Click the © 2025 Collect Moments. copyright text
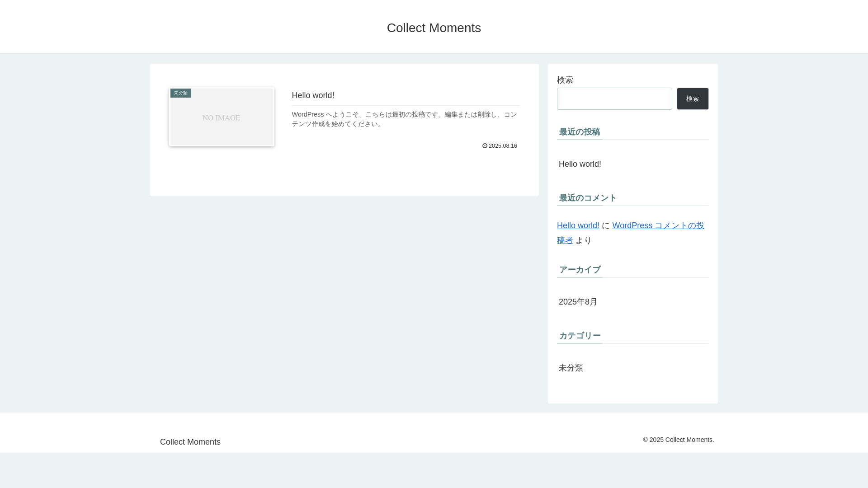Screen dimensions: 868x488 click(x=679, y=440)
